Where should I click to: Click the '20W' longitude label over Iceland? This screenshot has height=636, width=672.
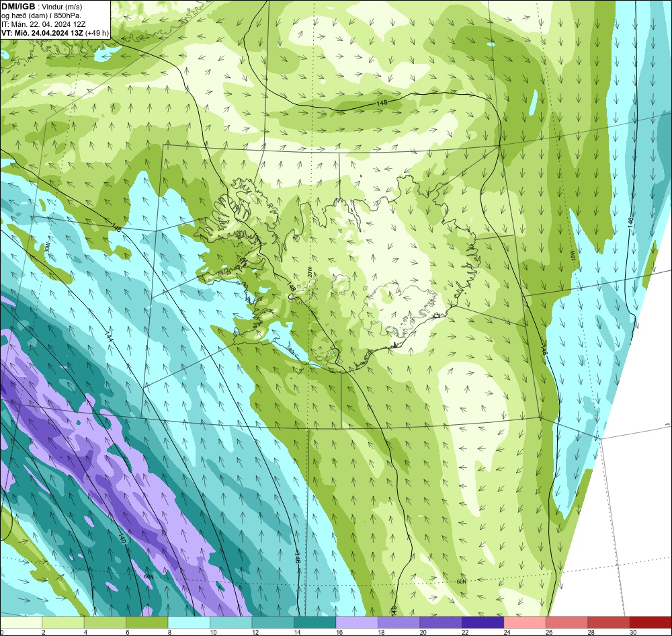point(309,272)
